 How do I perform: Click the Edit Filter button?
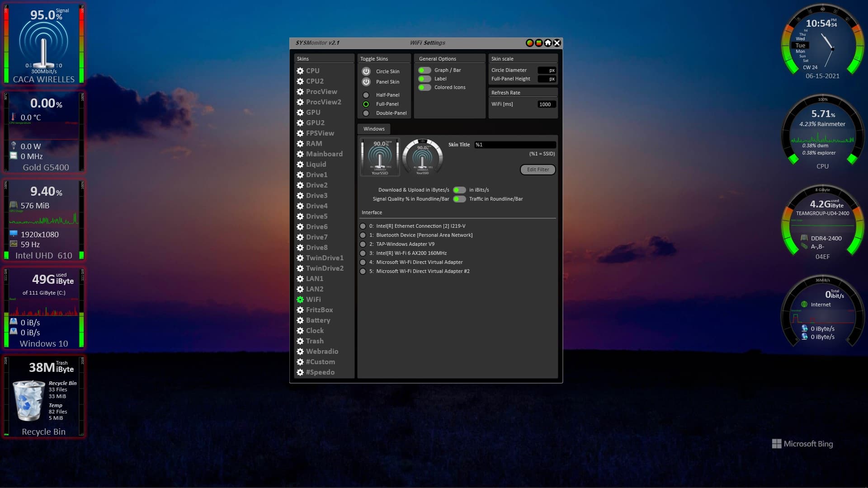pyautogui.click(x=538, y=170)
